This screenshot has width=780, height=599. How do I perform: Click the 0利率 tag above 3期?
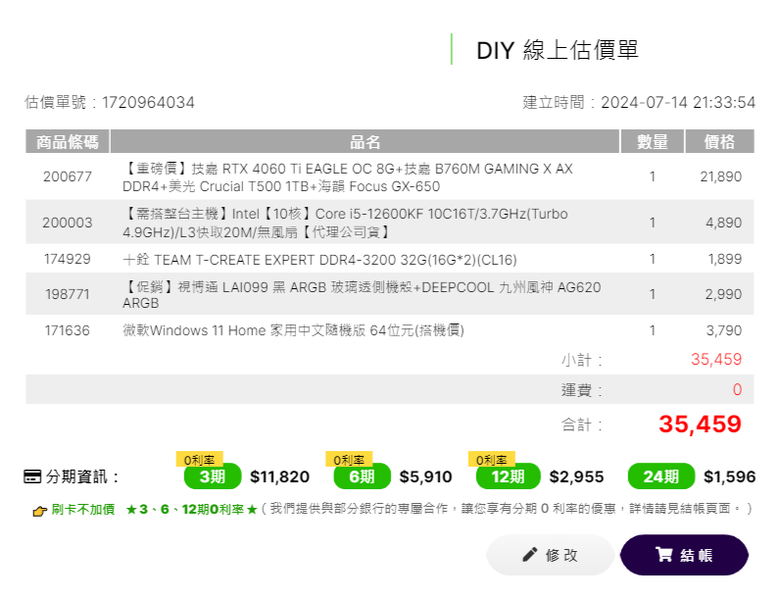199,459
